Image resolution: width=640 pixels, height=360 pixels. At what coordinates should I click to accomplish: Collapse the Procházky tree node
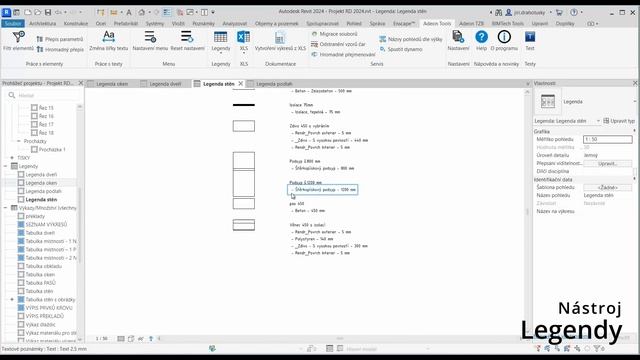click(x=18, y=141)
